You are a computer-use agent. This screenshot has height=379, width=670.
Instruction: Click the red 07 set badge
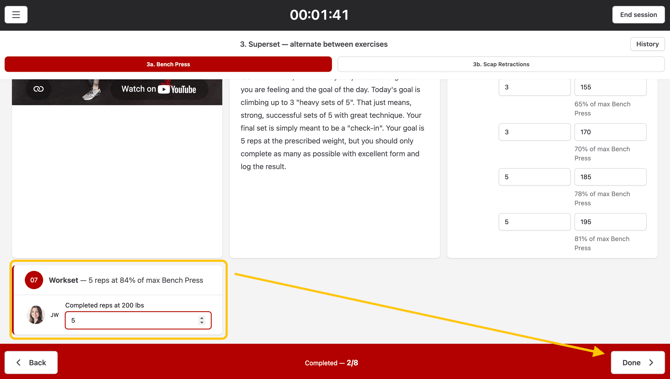click(34, 280)
